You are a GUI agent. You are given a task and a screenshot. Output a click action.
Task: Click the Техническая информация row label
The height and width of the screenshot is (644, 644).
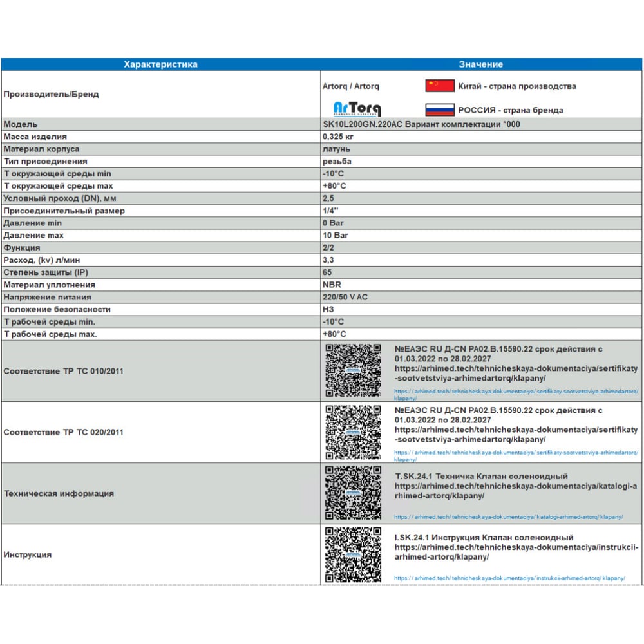tap(59, 493)
